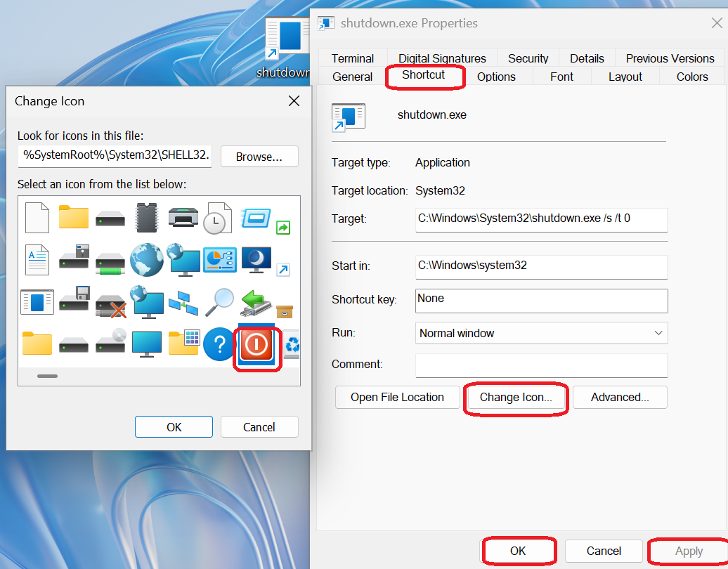Viewport: 728px width, 569px height.
Task: Click the icon list horizontal scrollbar thumb
Action: click(47, 376)
